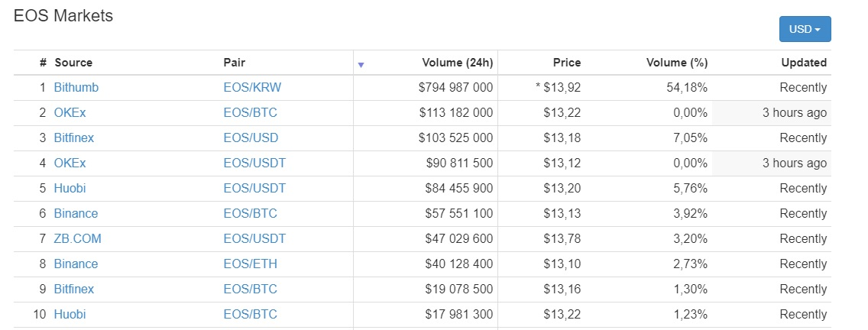
Task: Sort table by Price column header
Action: (x=567, y=63)
